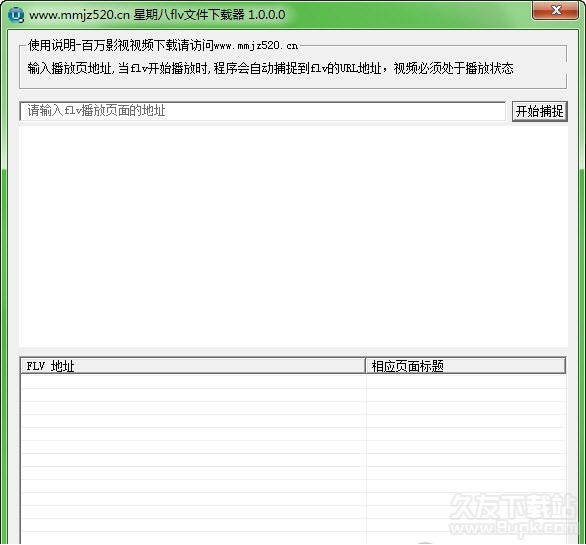Click the 视频必须处于播放状态 notice text
This screenshot has width=586, height=545.
[454, 68]
